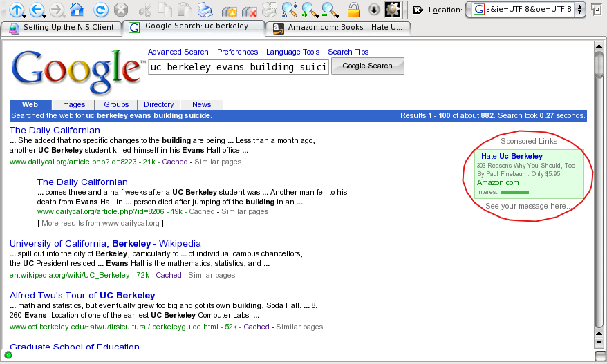607x364 pixels.
Task: Open Cached link for Alfred Twu result
Action: point(256,327)
